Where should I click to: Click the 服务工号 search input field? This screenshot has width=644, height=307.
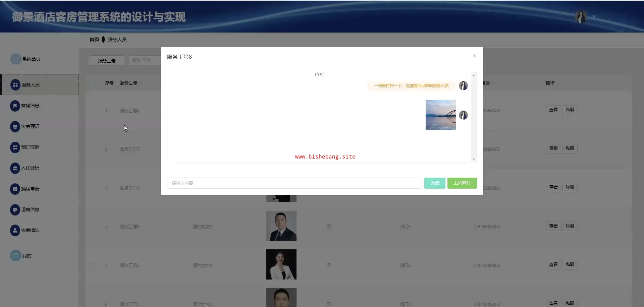click(145, 60)
